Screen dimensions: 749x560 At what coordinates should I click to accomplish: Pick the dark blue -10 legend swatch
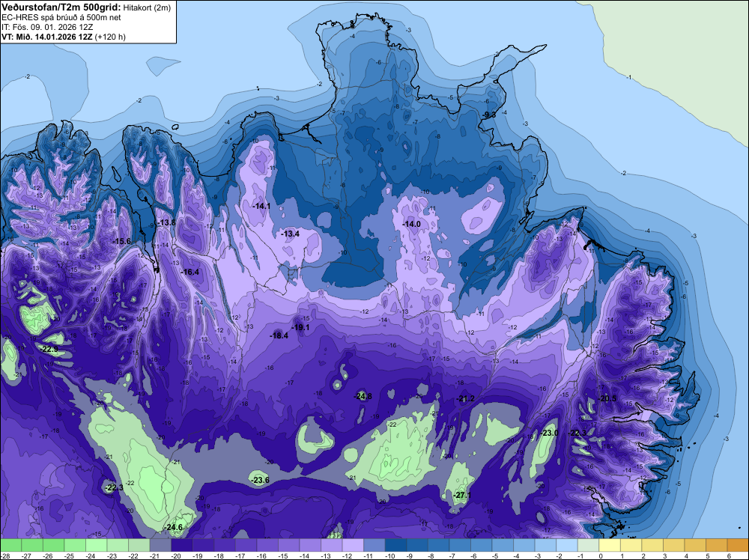pos(395,545)
